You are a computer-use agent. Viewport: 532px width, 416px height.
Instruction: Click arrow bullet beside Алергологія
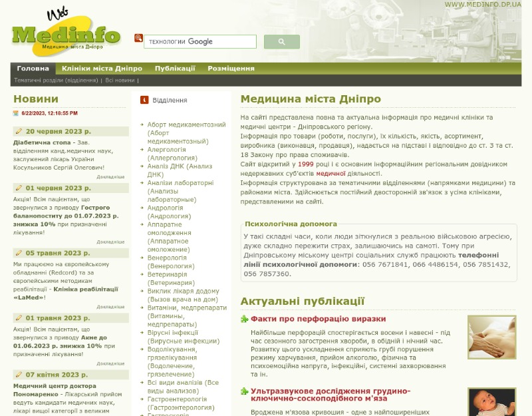pyautogui.click(x=142, y=150)
